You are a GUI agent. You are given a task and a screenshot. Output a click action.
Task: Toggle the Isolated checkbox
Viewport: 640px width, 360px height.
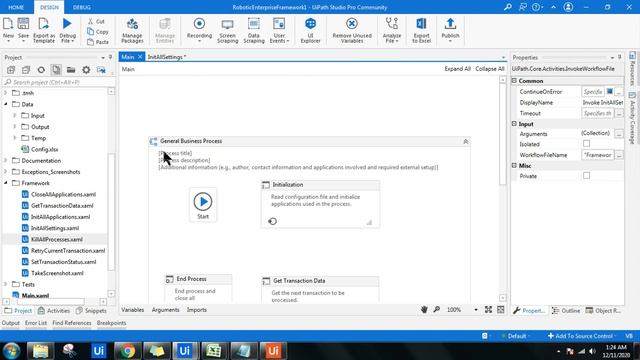(587, 144)
